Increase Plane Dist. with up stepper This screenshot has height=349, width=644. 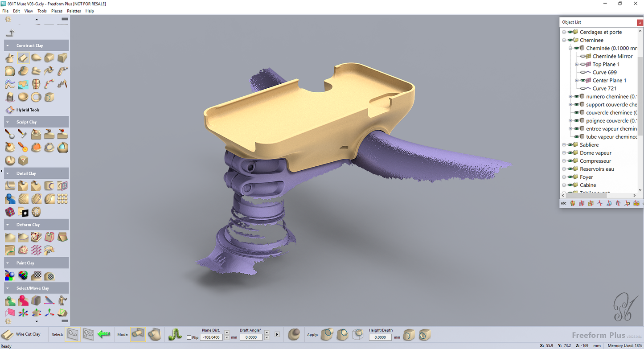pyautogui.click(x=227, y=333)
